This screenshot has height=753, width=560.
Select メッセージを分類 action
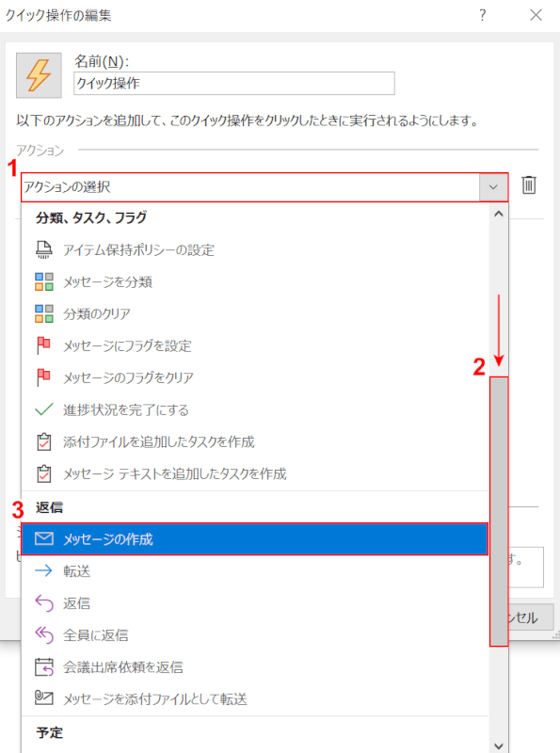255,281
